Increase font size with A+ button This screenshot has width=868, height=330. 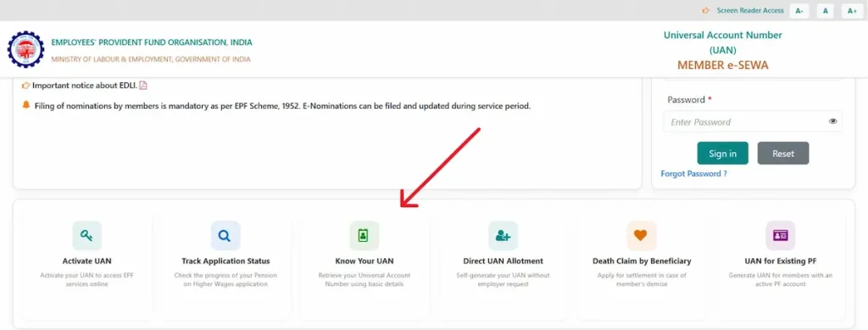[853, 10]
